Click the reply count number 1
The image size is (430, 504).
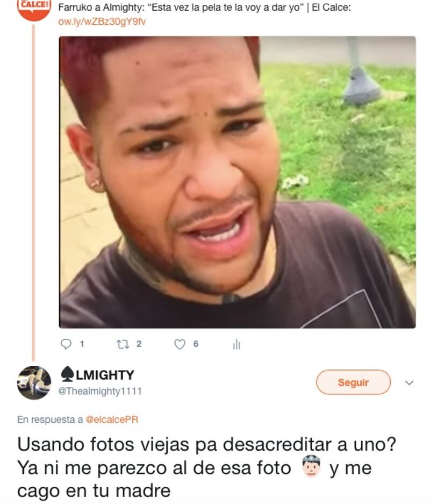82,344
